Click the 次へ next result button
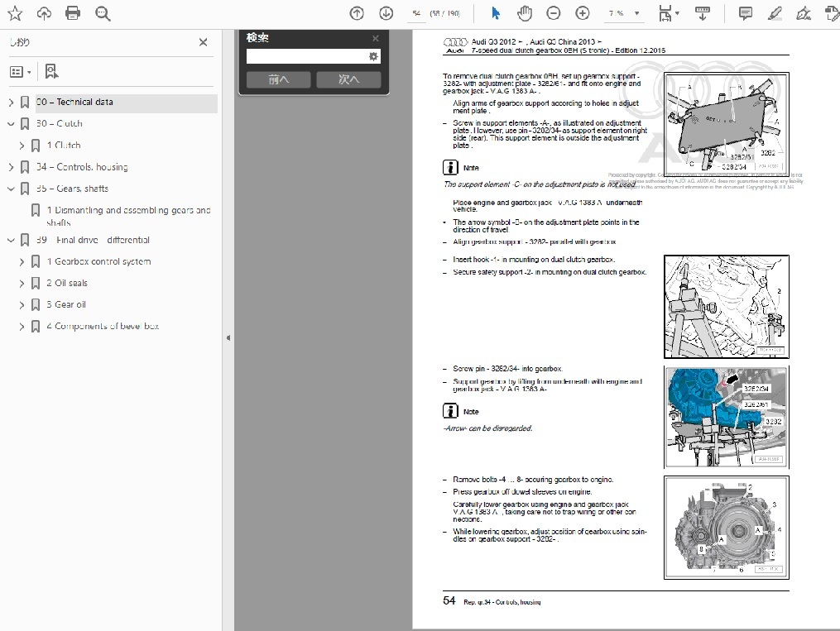The image size is (840, 631). click(x=348, y=79)
